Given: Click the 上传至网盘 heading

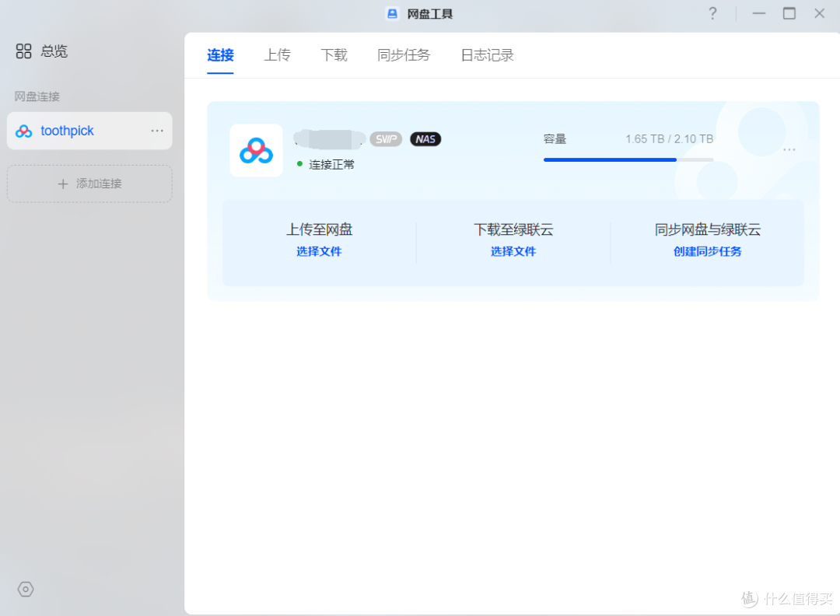Looking at the screenshot, I should pos(319,229).
